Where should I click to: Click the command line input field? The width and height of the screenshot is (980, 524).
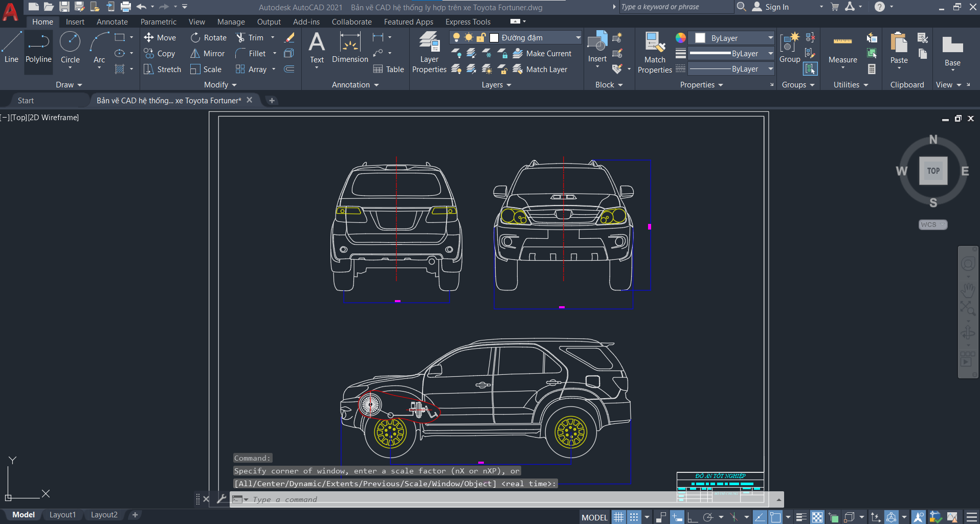click(x=506, y=499)
